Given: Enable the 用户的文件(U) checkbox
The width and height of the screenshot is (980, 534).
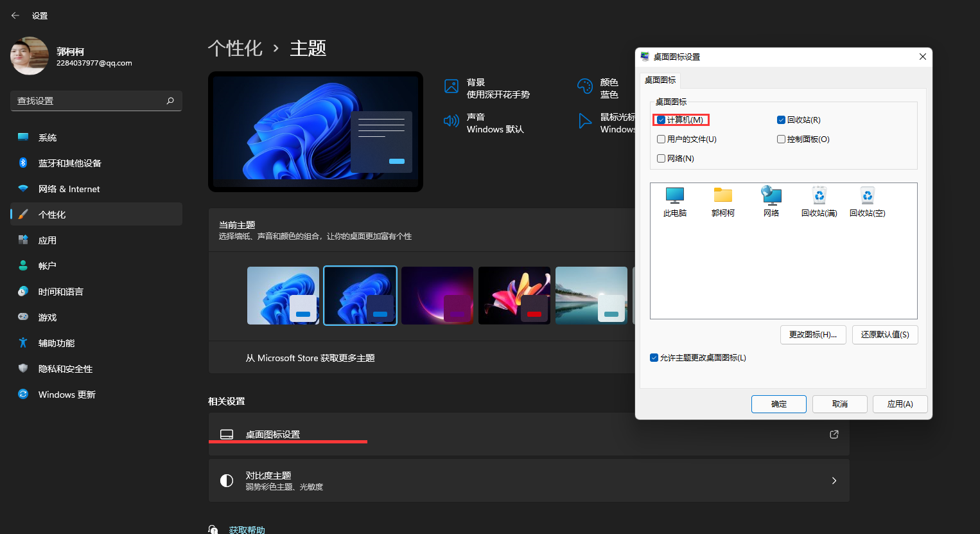Looking at the screenshot, I should [x=661, y=139].
